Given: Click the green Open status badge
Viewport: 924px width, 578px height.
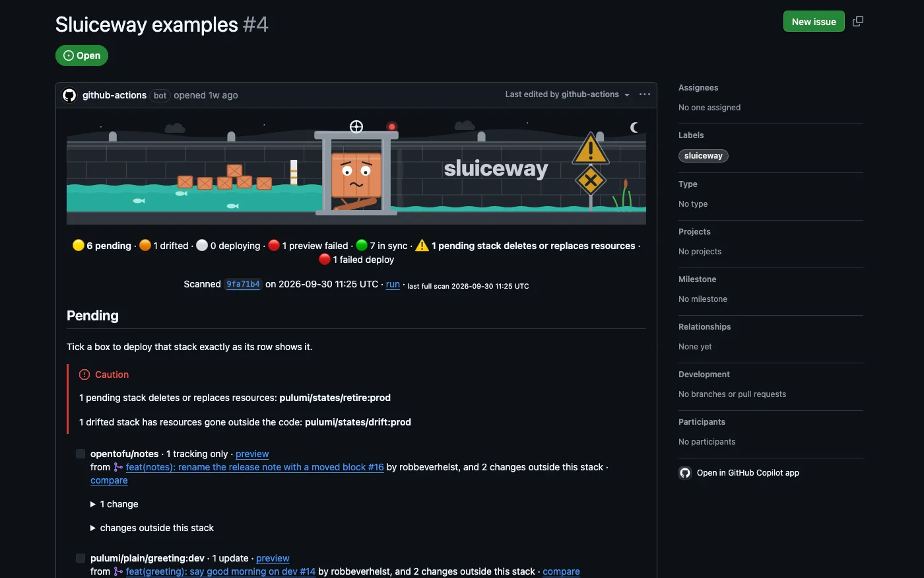Looking at the screenshot, I should click(82, 55).
